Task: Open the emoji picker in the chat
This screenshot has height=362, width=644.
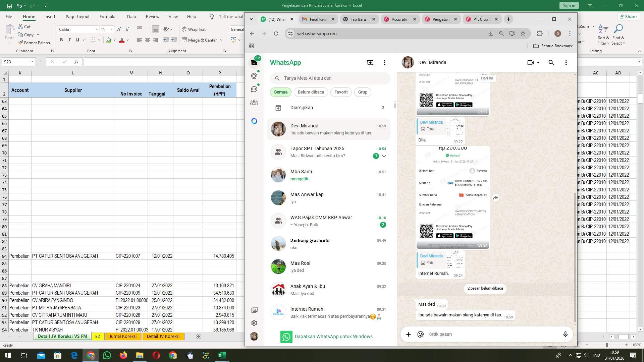Action: click(x=420, y=334)
